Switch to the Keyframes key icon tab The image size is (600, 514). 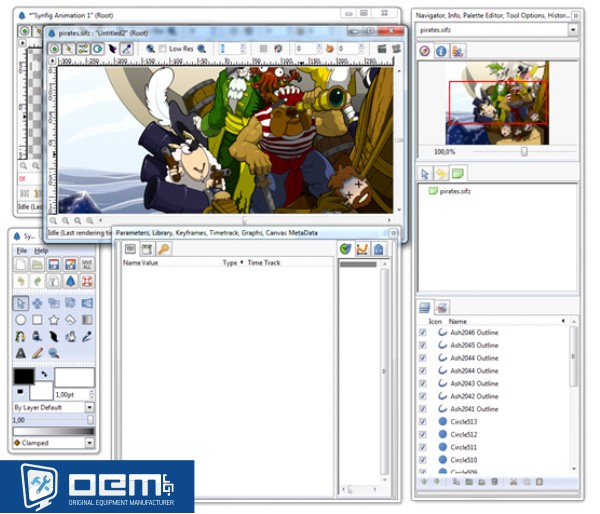pyautogui.click(x=163, y=249)
